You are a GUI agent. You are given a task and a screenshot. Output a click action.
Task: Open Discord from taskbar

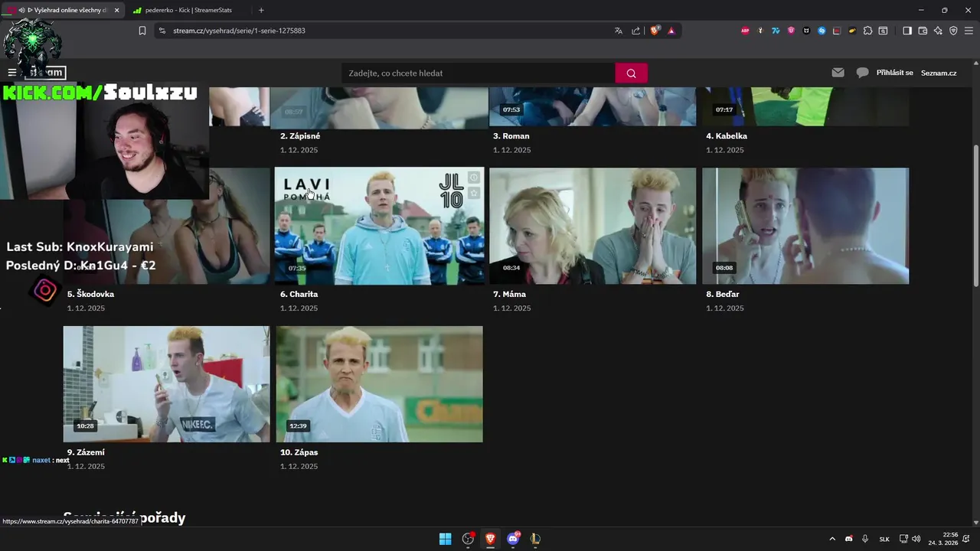(513, 539)
